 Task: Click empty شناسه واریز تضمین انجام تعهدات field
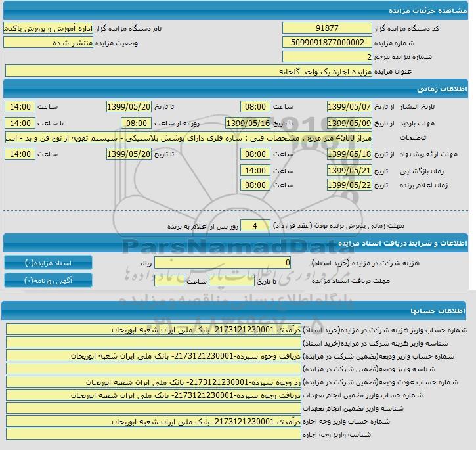154,408
